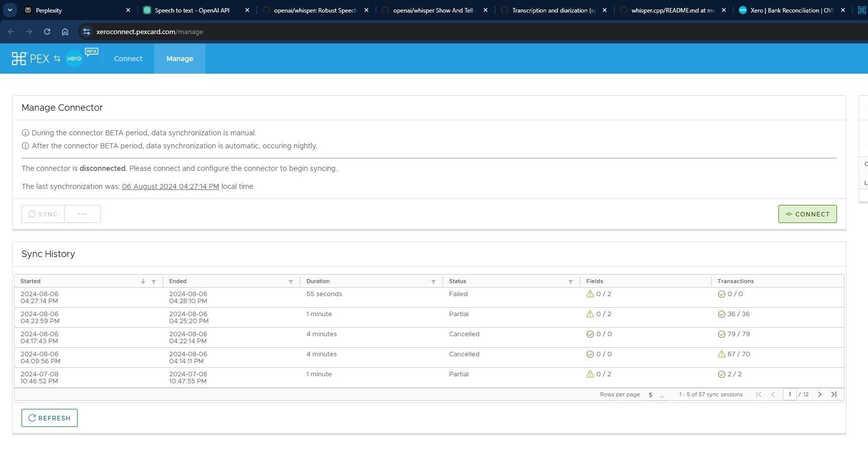The width and height of the screenshot is (868, 467).
Task: Click the PEX logo in header
Action: click(31, 59)
